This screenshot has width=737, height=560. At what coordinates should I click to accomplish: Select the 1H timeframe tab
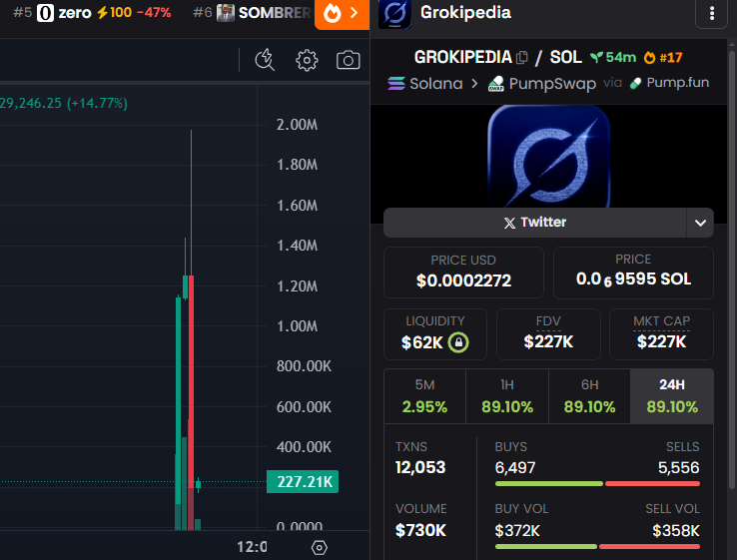[x=507, y=396]
